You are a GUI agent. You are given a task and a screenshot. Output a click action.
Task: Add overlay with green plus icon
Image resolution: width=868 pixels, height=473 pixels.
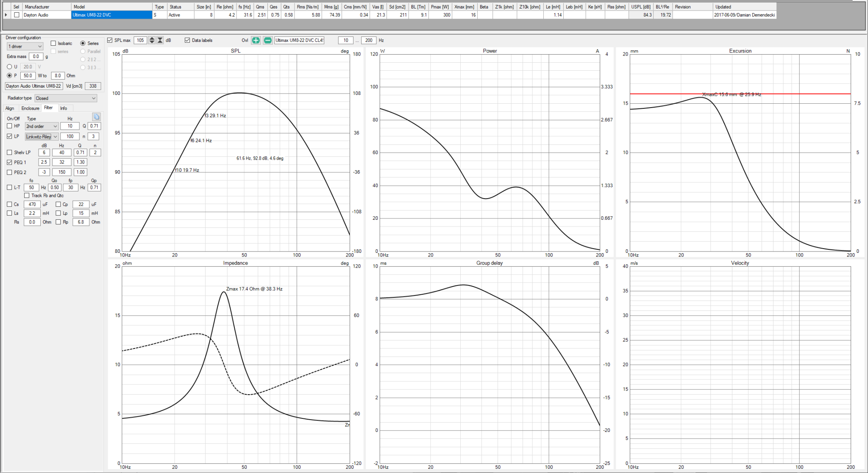click(256, 40)
